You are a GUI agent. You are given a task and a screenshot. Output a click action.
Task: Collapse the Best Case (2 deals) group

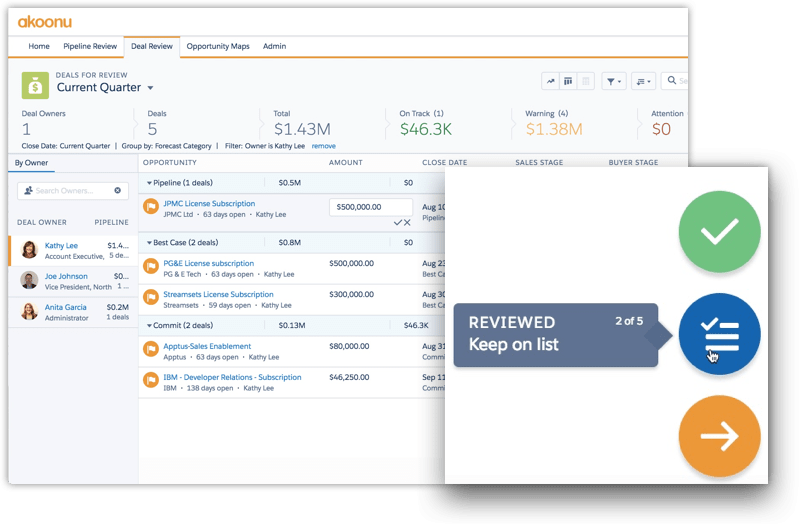149,243
